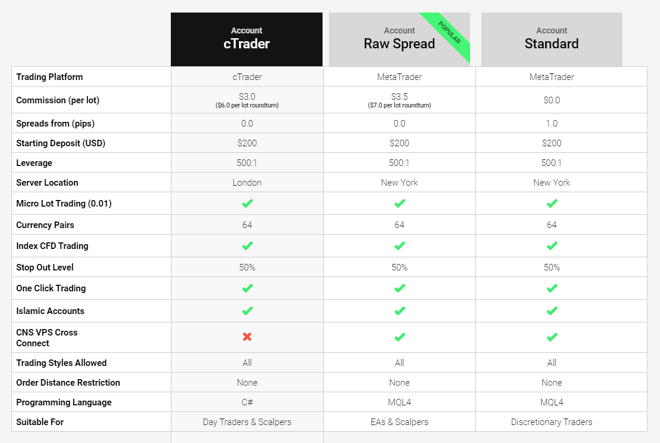Click Standard CNS VPS Cross Connect checkmark
The image size is (660, 443).
(x=551, y=337)
